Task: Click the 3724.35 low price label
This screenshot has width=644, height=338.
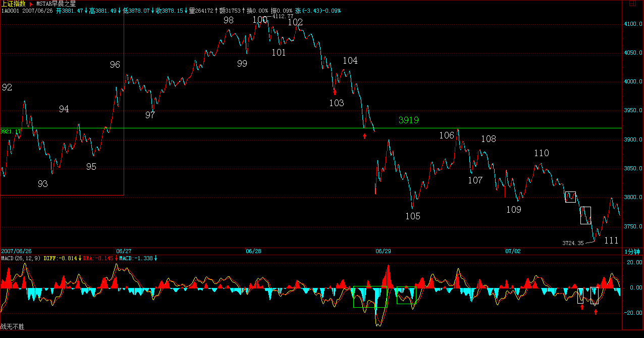Action: pos(573,243)
